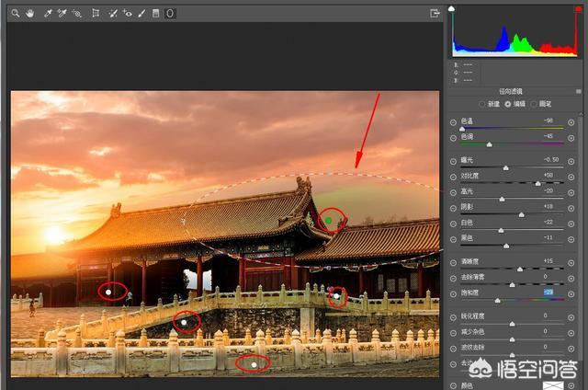
Task: Select the Zoom tool in toolbar
Action: point(16,14)
